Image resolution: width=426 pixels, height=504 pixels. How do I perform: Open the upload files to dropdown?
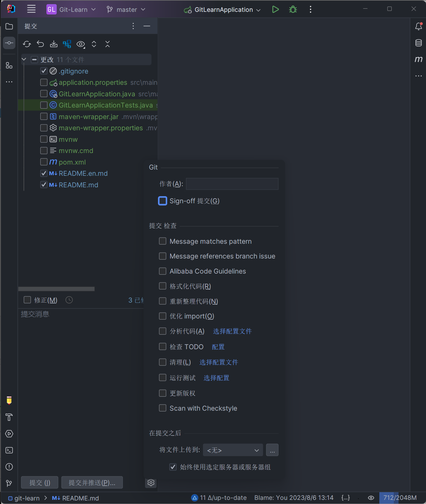coord(233,450)
